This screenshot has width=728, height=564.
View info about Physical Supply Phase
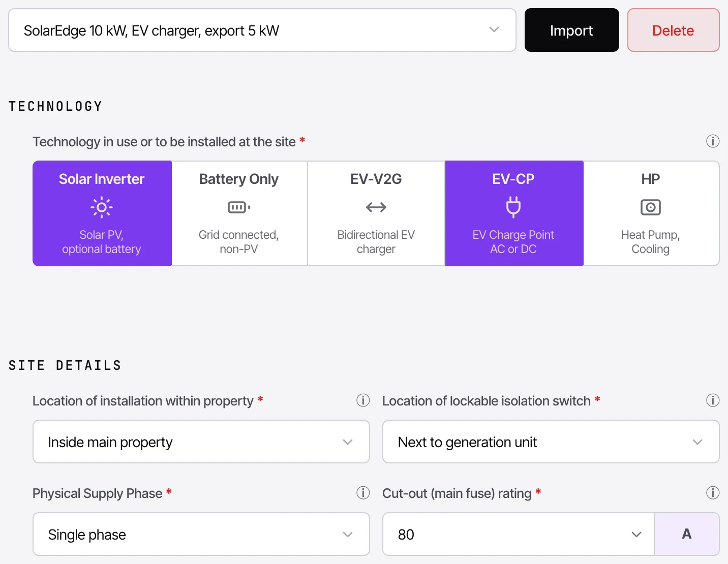[363, 493]
